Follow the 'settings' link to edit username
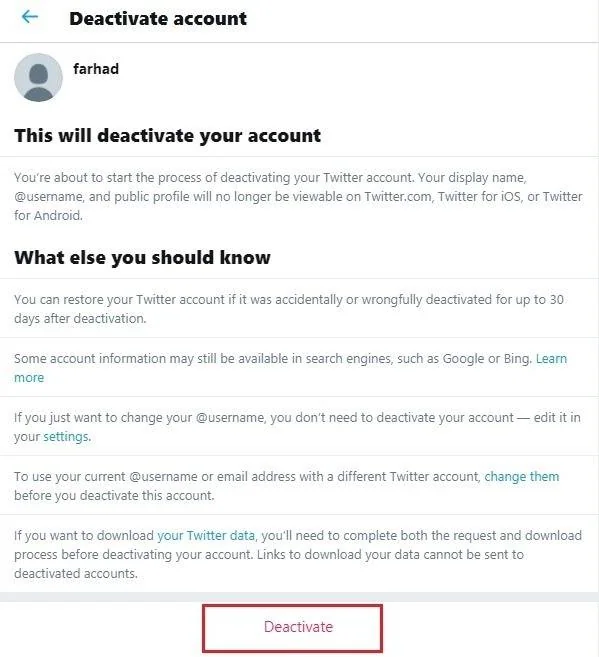This screenshot has height=657, width=599. click(66, 437)
